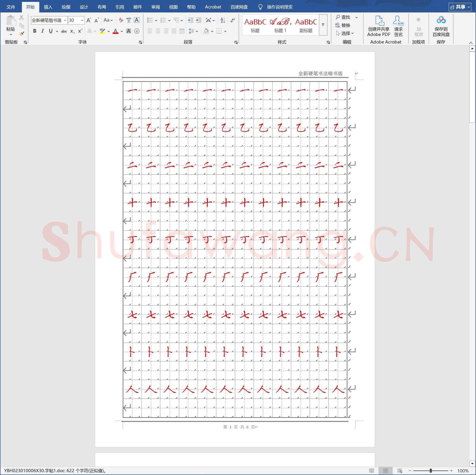Show or hide paragraph marks

pyautogui.click(x=232, y=20)
